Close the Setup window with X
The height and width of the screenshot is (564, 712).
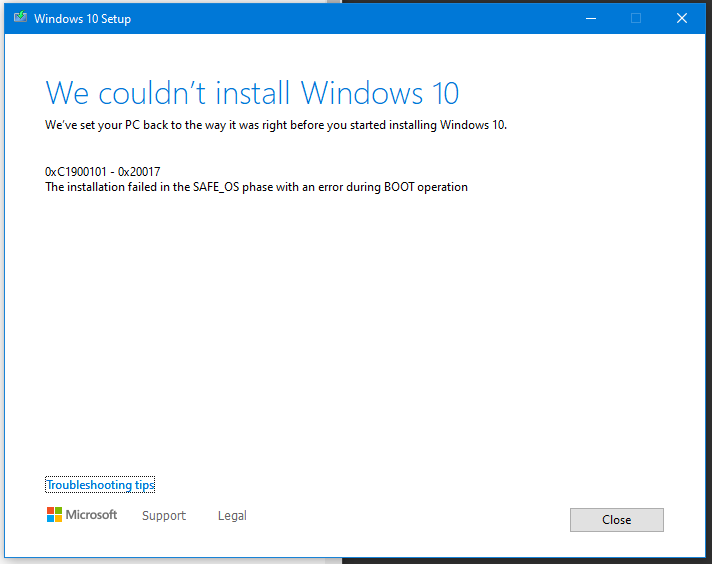point(682,18)
